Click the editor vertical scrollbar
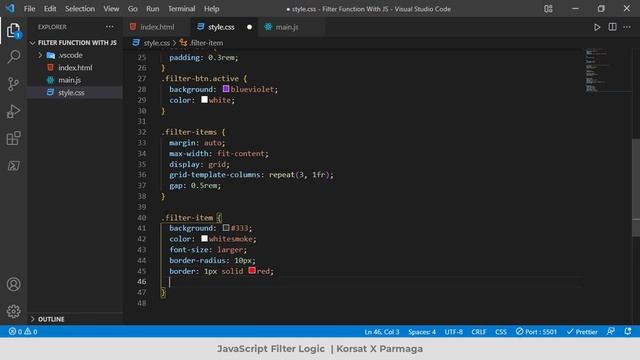The image size is (640, 360). pos(636,188)
